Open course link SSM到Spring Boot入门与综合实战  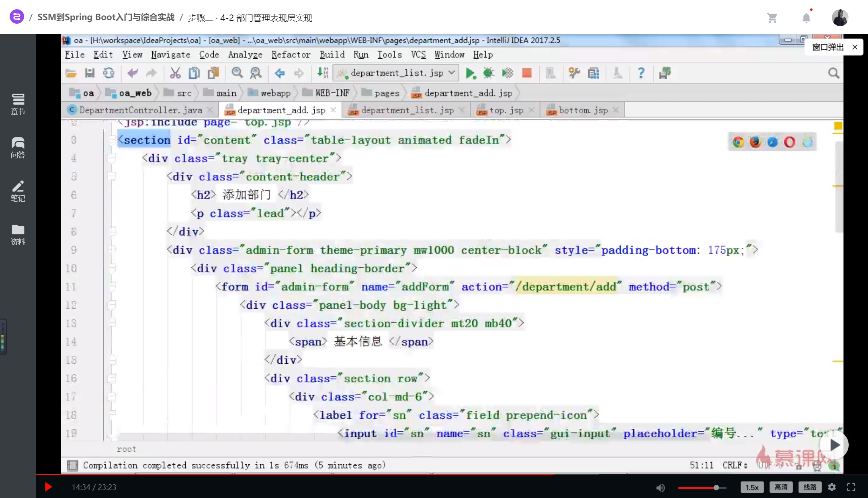pyautogui.click(x=106, y=17)
